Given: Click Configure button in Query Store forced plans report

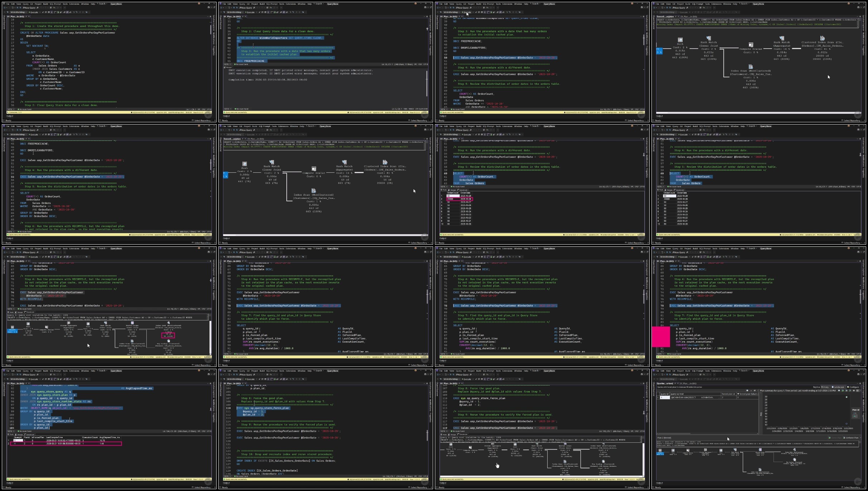Looking at the screenshot, I should [853, 387].
